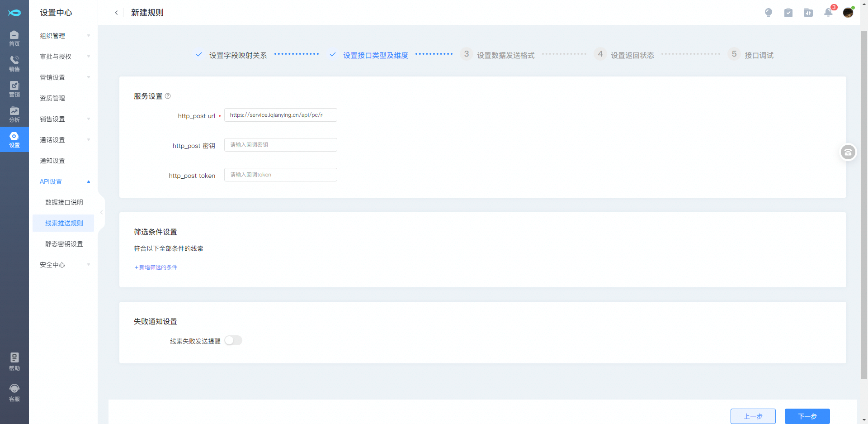Enable the 线索失败发送提醒 switch
Image resolution: width=868 pixels, height=424 pixels.
point(233,340)
